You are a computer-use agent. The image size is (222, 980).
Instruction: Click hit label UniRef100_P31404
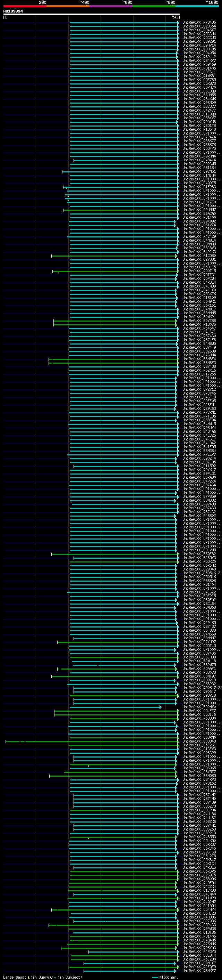pyautogui.click(x=199, y=585)
